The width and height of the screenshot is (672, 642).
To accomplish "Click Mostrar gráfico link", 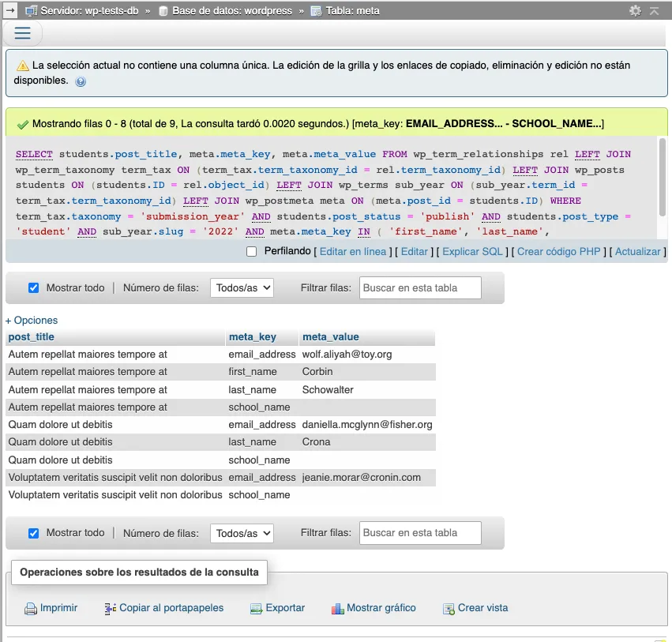I will click(x=381, y=608).
